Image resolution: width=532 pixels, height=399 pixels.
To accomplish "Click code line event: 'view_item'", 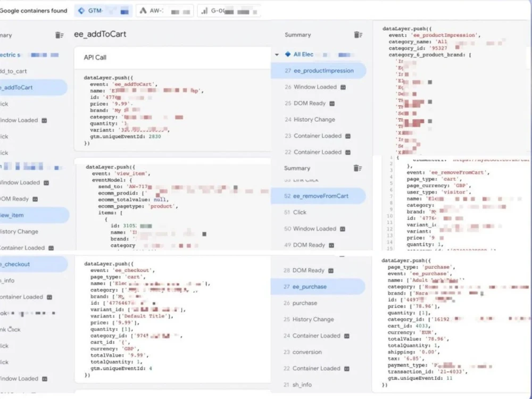I will [x=121, y=173].
